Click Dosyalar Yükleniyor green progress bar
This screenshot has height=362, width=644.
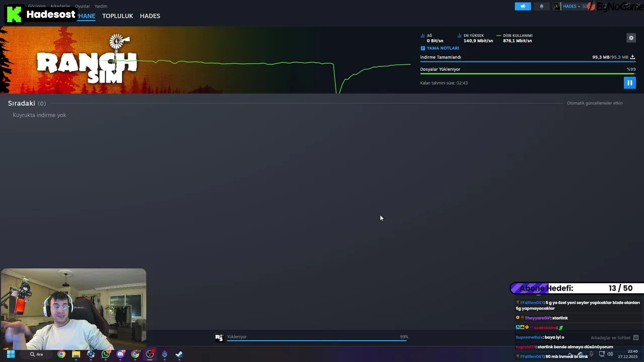[528, 74]
